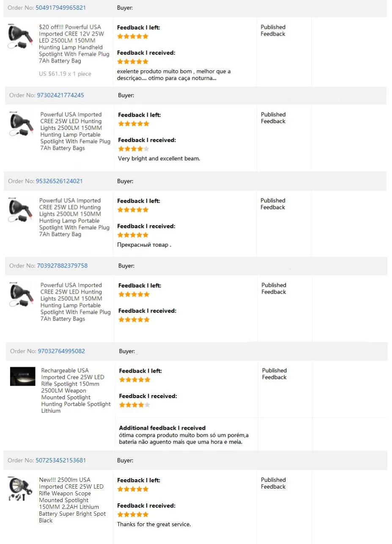This screenshot has width=392, height=544.
Task: Click the New 2500lm Scope Spotlight thumbnail
Action: click(x=20, y=488)
